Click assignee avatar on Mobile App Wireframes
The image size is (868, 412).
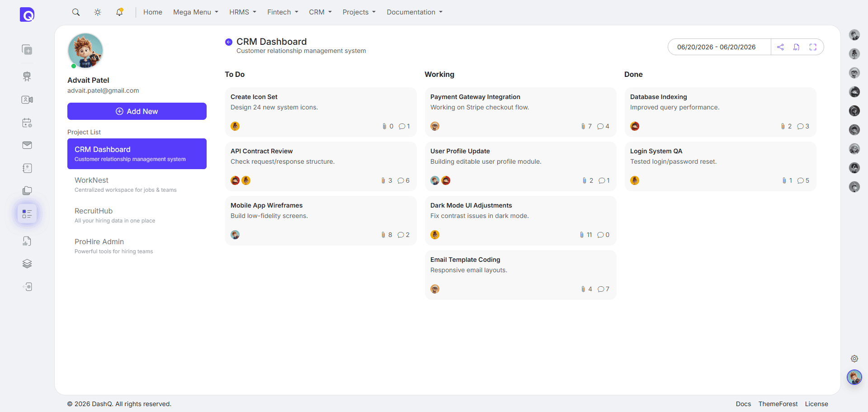point(235,235)
